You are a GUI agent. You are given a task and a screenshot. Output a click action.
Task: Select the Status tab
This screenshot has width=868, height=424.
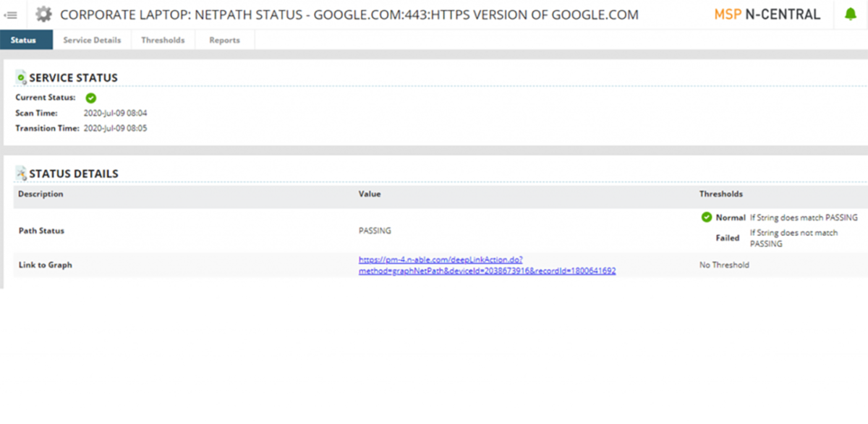coord(24,41)
